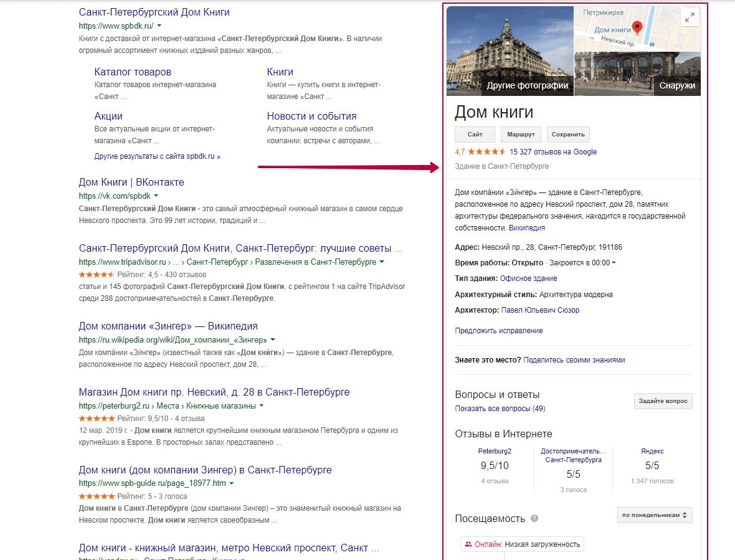Click the Архитектура модерна style text
The height and width of the screenshot is (560, 735).
coord(576,295)
